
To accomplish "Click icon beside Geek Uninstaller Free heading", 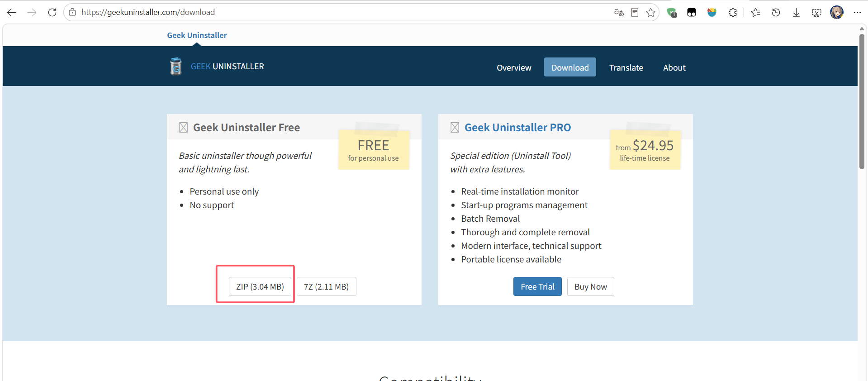I will [183, 128].
